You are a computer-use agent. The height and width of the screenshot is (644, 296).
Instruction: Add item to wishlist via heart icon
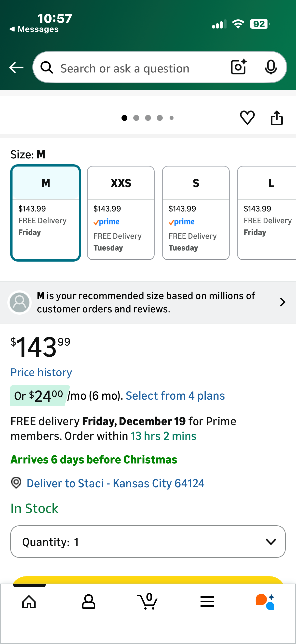247,117
